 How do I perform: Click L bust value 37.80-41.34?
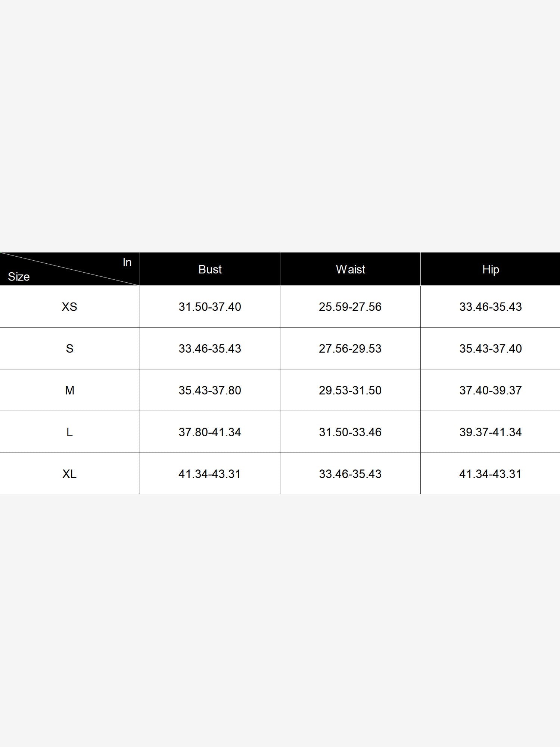210,432
